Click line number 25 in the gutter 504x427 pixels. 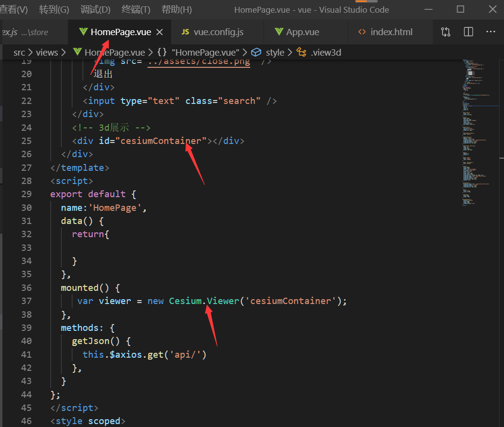pyautogui.click(x=27, y=141)
